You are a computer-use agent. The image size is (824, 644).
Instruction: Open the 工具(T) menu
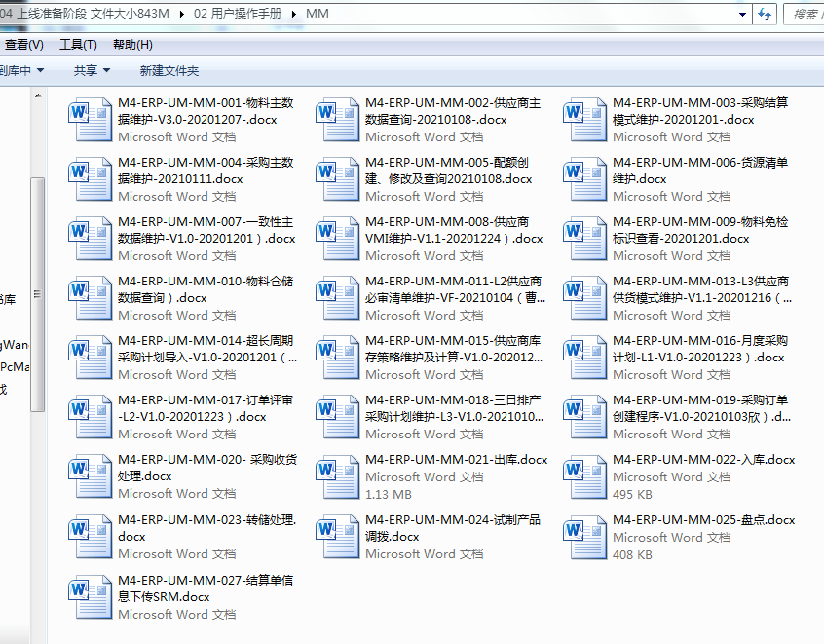(x=78, y=45)
